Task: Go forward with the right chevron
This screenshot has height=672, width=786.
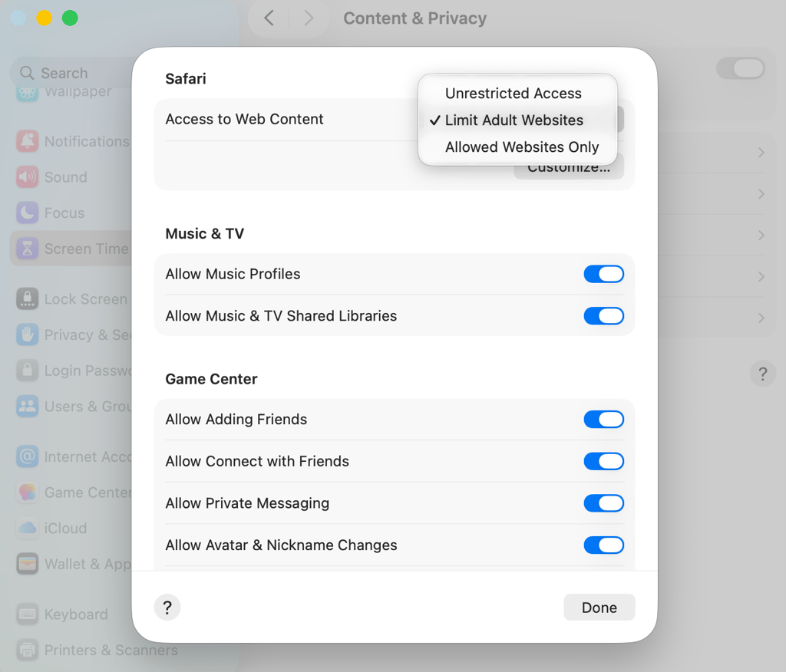Action: coord(309,18)
